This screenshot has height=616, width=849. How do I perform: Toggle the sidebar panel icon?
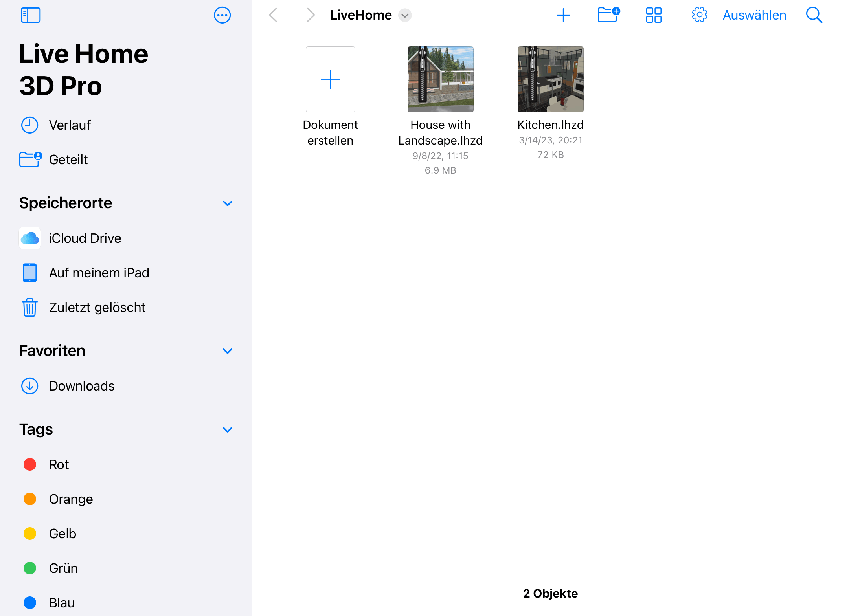(31, 15)
